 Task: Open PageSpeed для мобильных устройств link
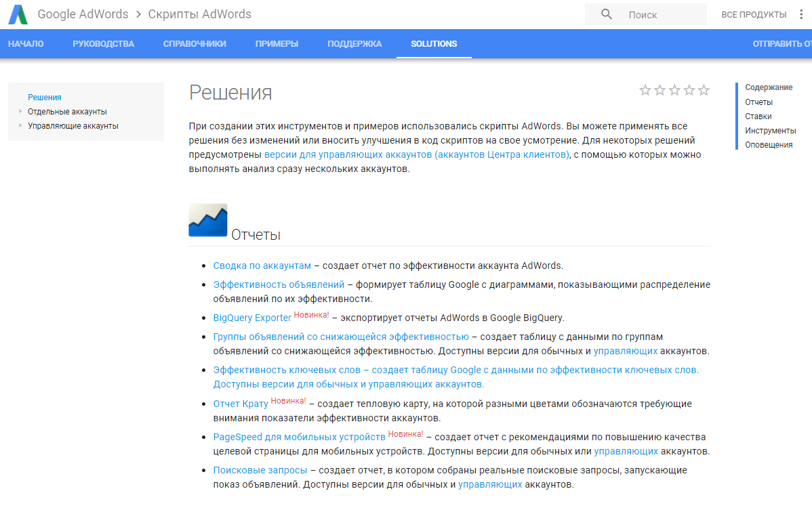(300, 437)
